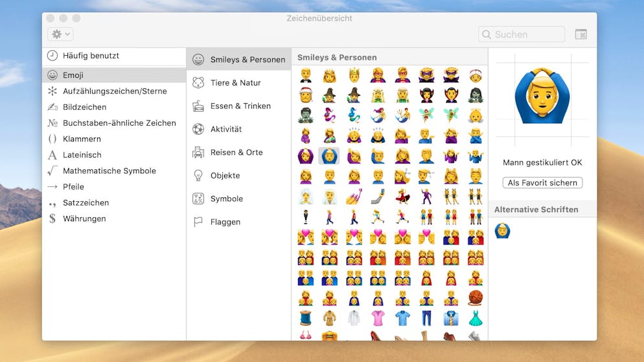Open the Häufig benutzt category
The height and width of the screenshot is (362, 644).
[x=114, y=56]
